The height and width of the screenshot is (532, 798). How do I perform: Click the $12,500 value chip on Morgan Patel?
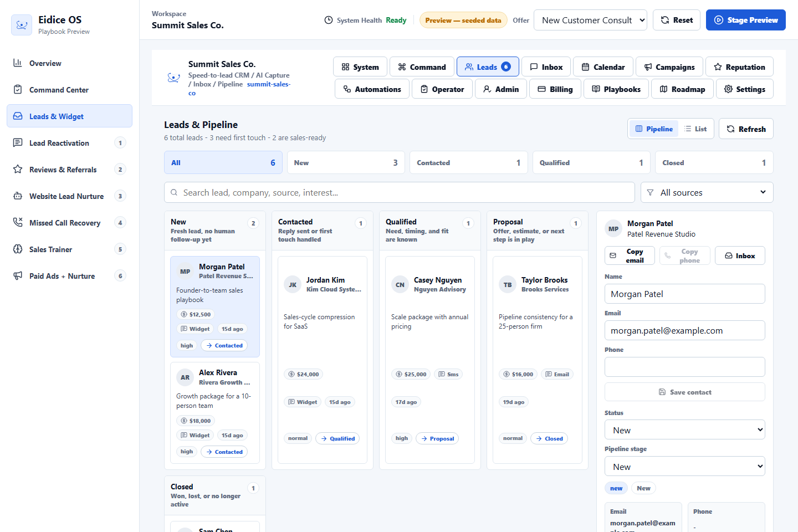click(196, 314)
